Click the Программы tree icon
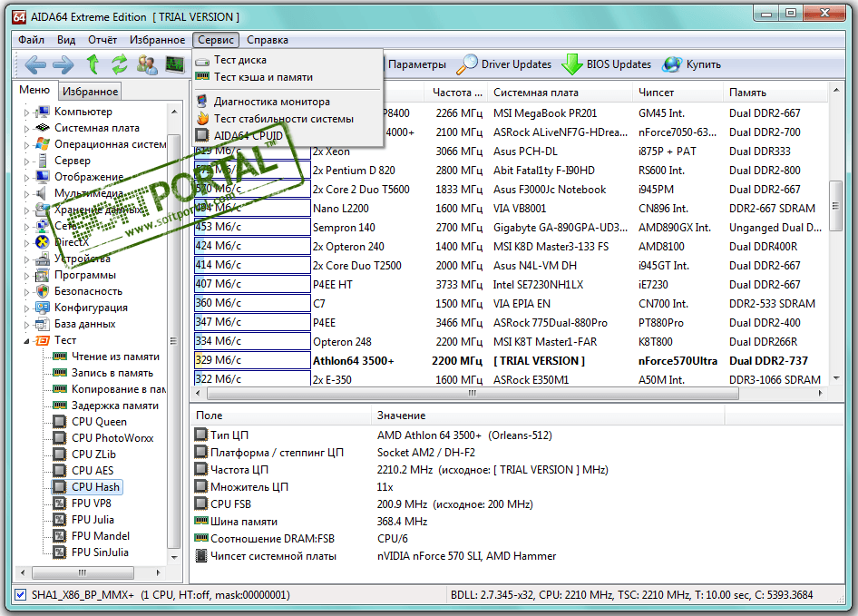Image resolution: width=858 pixels, height=616 pixels. click(43, 275)
